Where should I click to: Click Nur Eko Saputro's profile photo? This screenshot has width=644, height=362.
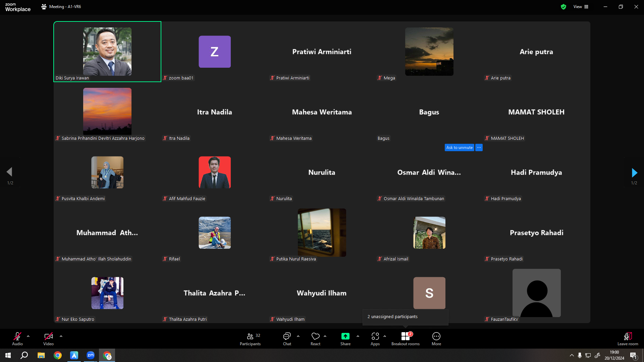tap(107, 293)
